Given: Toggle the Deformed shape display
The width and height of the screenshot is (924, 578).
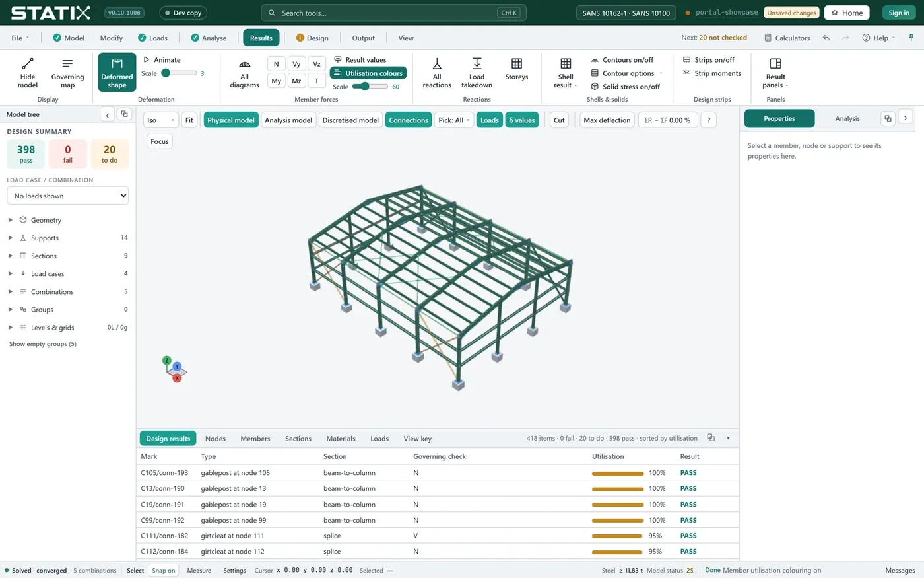Looking at the screenshot, I should [x=117, y=72].
